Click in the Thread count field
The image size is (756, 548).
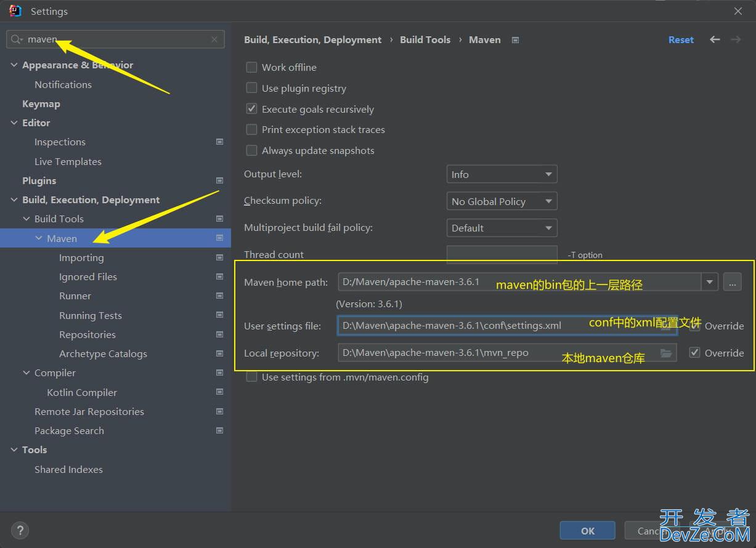click(x=502, y=254)
